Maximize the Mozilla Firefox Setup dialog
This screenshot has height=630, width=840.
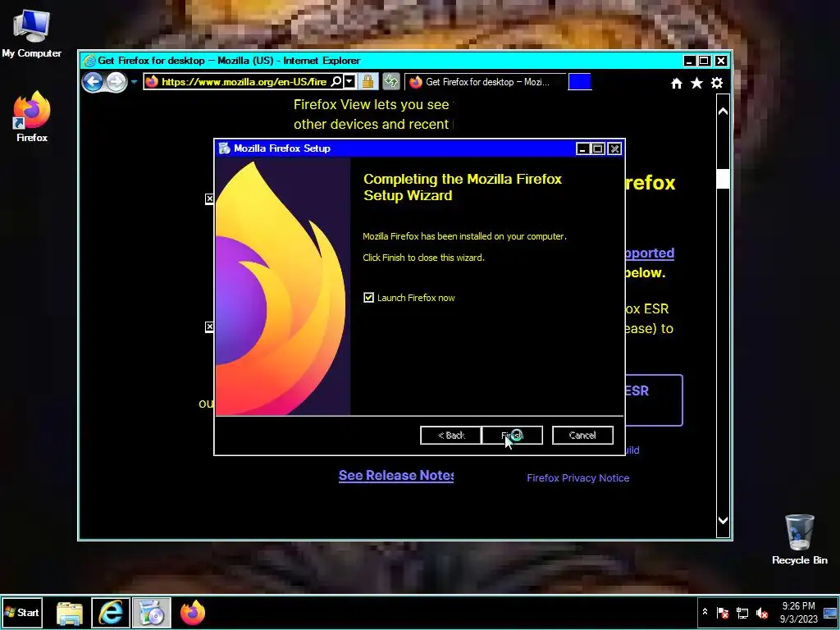(x=598, y=149)
